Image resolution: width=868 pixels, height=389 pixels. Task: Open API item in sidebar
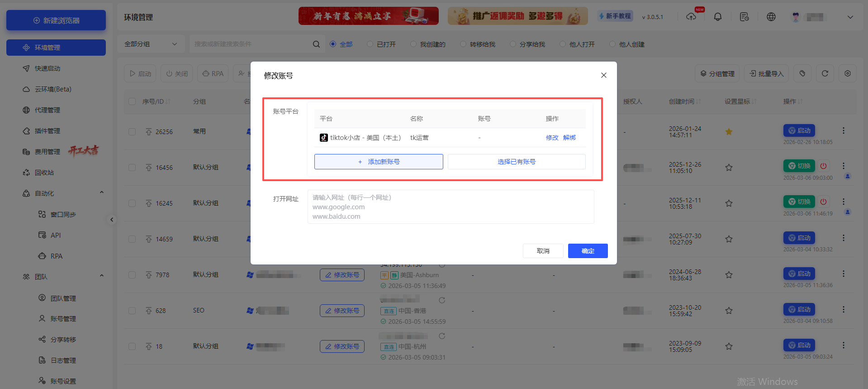pyautogui.click(x=55, y=235)
